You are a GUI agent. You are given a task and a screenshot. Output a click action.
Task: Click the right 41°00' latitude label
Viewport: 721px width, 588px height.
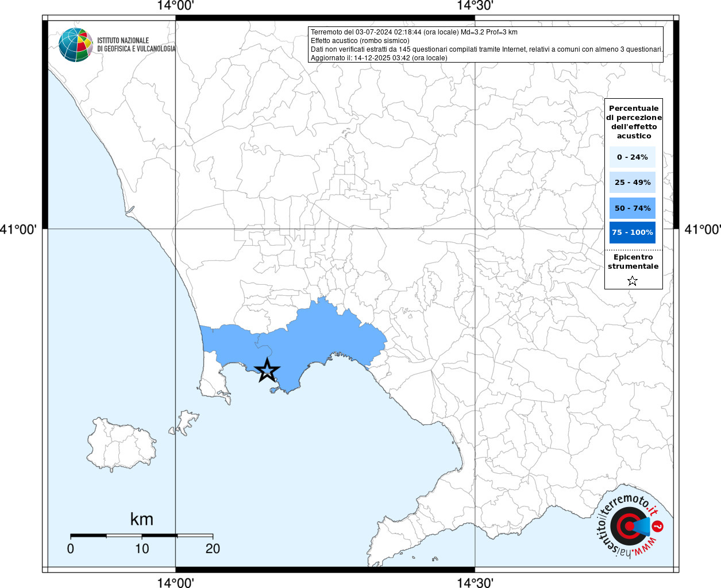(x=703, y=229)
